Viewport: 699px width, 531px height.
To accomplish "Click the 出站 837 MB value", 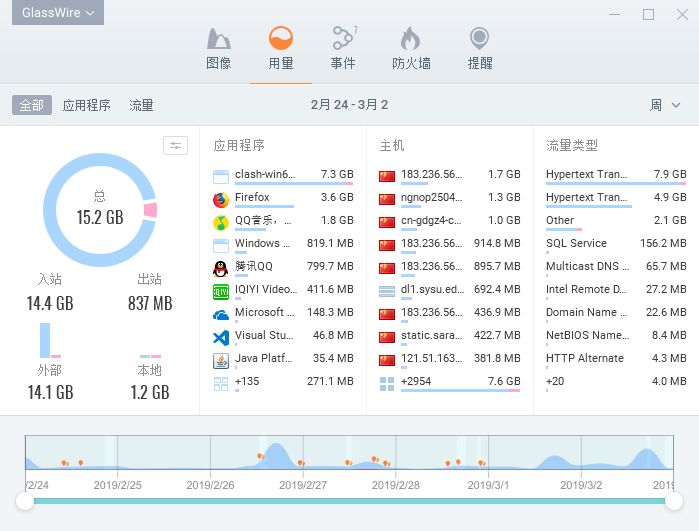I will (150, 303).
